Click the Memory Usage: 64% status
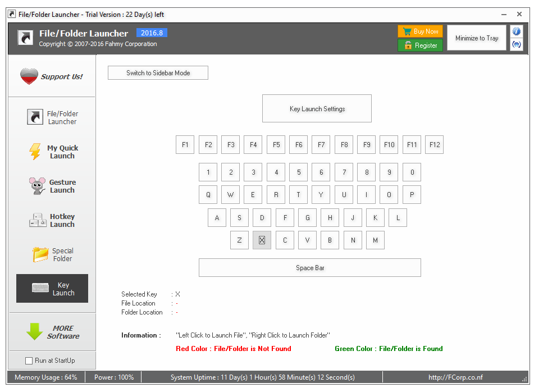The image size is (534, 392). click(x=45, y=377)
